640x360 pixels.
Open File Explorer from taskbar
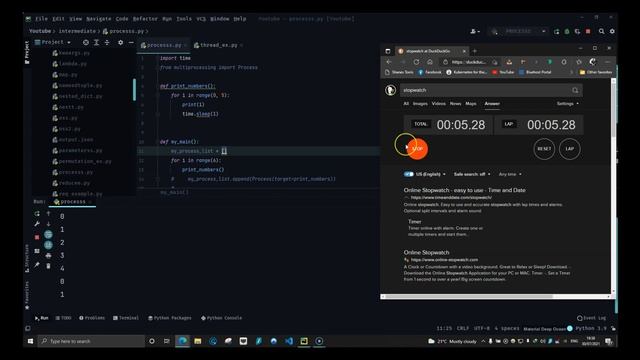pos(198,341)
